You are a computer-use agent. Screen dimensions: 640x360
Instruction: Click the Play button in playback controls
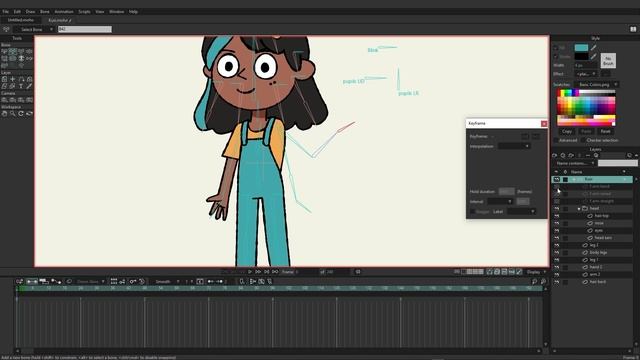tap(250, 272)
